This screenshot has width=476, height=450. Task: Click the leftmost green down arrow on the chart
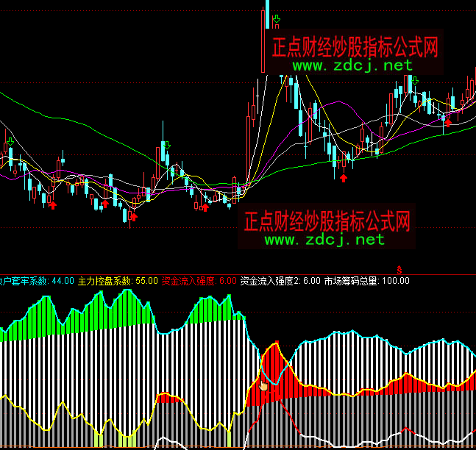click(10, 140)
